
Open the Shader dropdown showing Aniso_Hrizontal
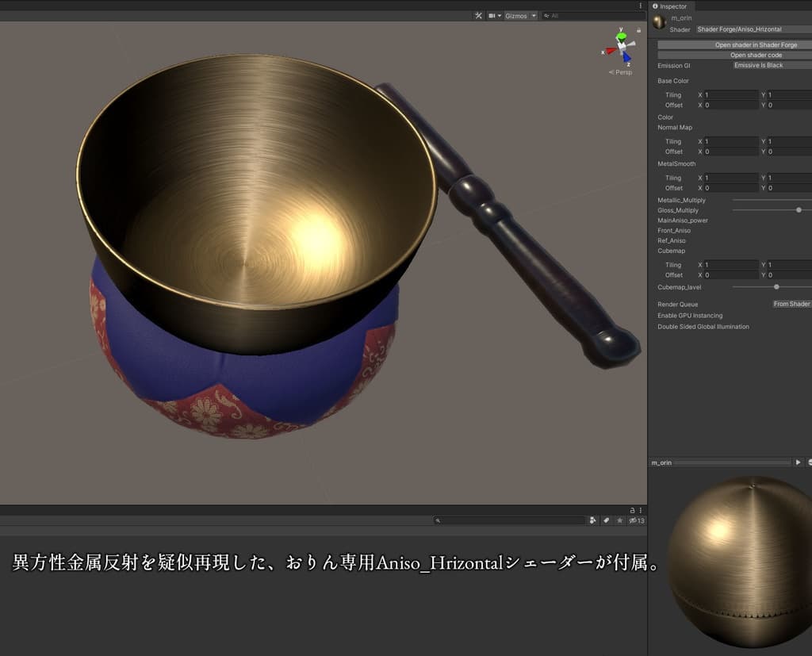(752, 29)
